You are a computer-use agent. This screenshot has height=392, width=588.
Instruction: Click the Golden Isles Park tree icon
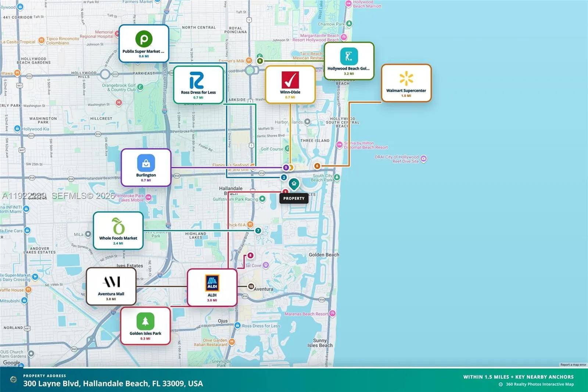click(146, 321)
